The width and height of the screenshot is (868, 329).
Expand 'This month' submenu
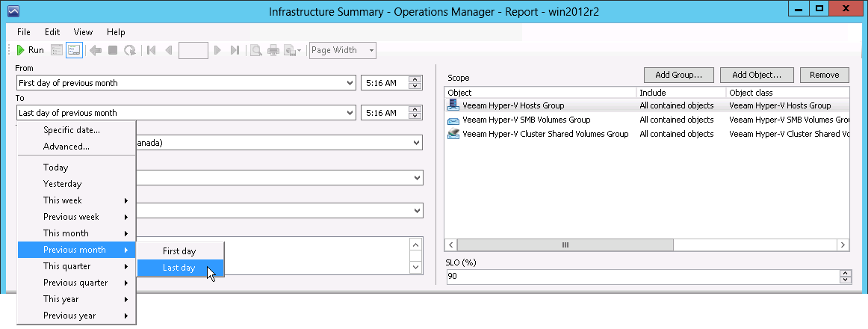[x=76, y=233]
